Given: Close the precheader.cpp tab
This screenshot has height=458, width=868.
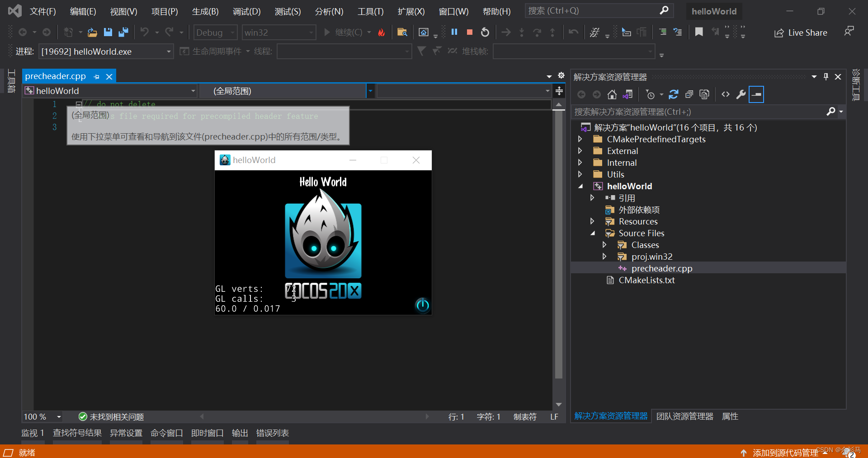Looking at the screenshot, I should (109, 77).
